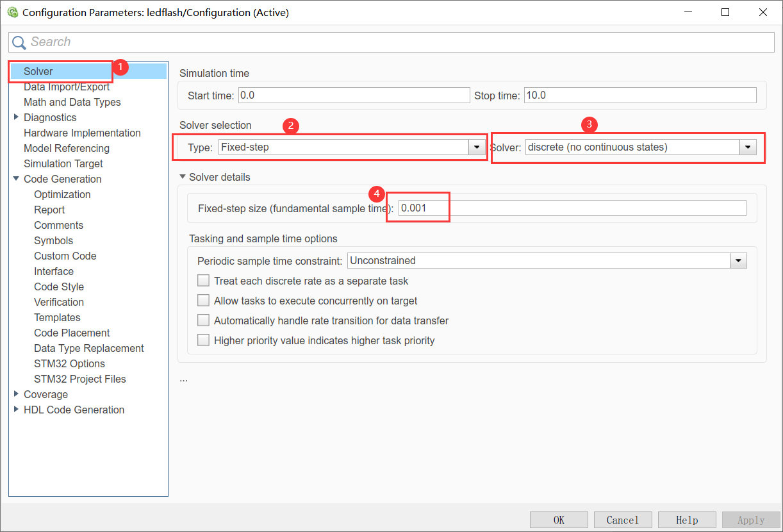Select Diagnostics category
Image resolution: width=783 pixels, height=532 pixels.
point(50,117)
